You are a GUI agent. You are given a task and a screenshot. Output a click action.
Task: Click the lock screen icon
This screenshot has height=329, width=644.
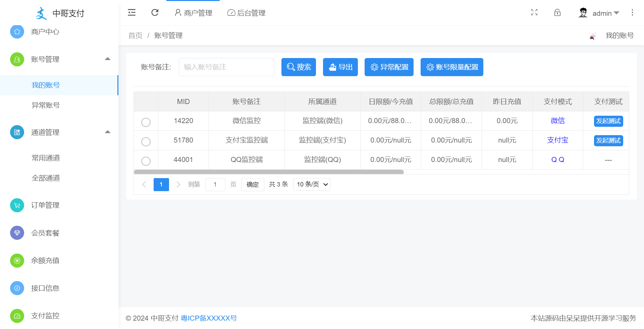pos(557,13)
